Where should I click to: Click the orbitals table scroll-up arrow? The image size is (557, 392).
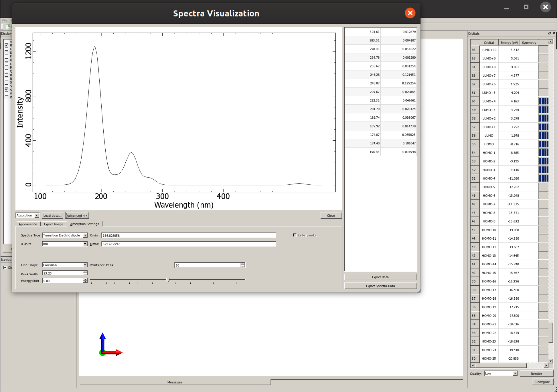[550, 42]
